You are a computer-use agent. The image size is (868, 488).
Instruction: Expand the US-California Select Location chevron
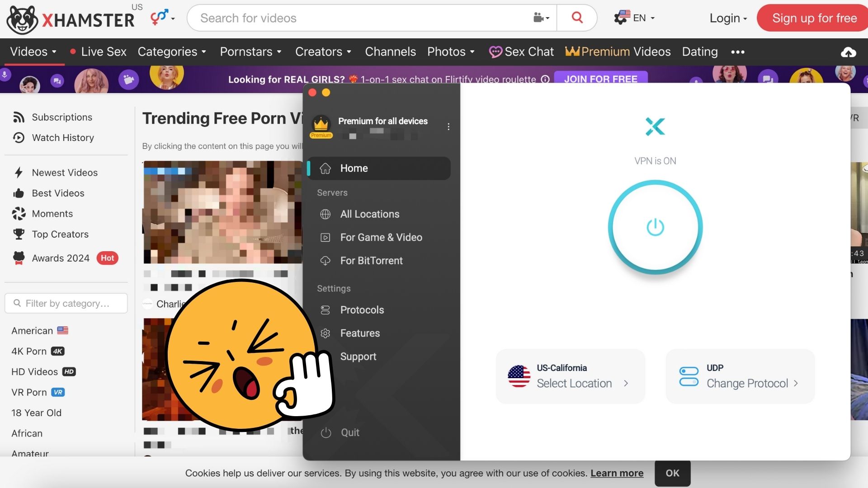pyautogui.click(x=626, y=383)
